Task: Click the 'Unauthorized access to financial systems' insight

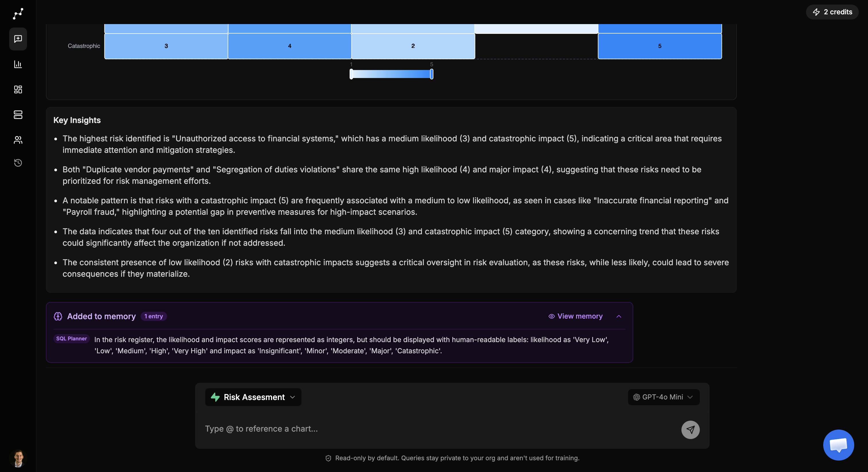Action: [392, 145]
